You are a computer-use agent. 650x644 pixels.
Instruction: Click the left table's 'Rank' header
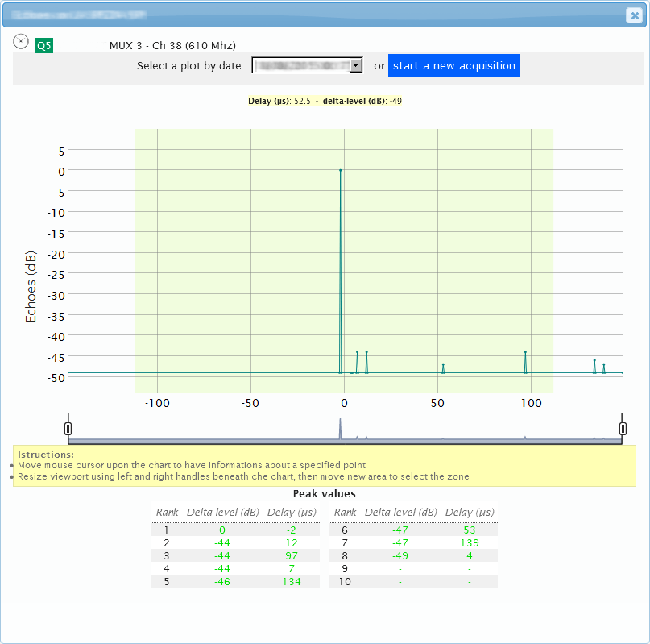167,513
